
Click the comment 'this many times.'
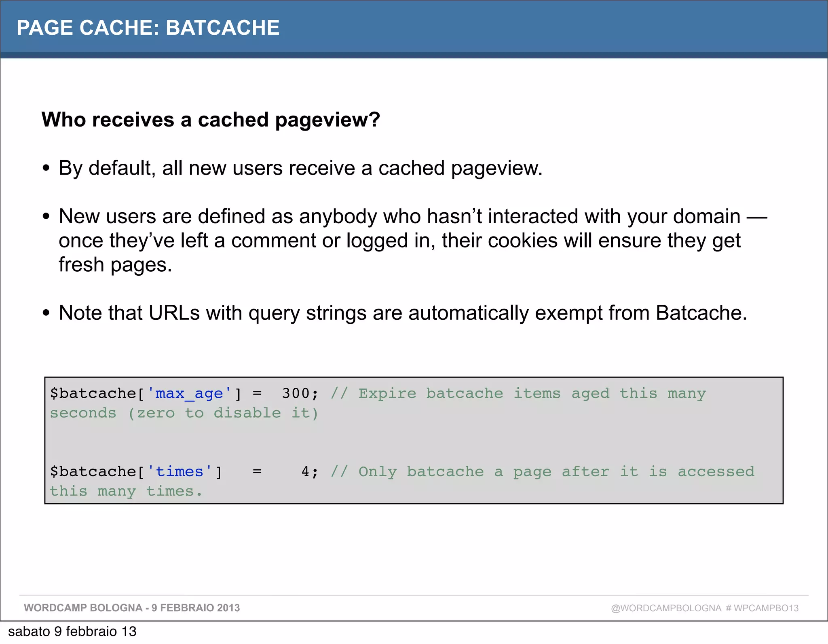coord(126,491)
